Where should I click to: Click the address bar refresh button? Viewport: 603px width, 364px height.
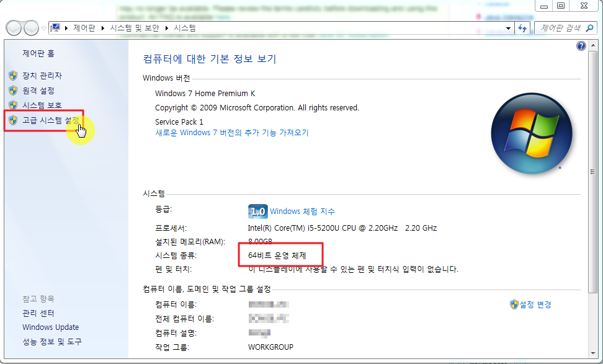pos(522,28)
